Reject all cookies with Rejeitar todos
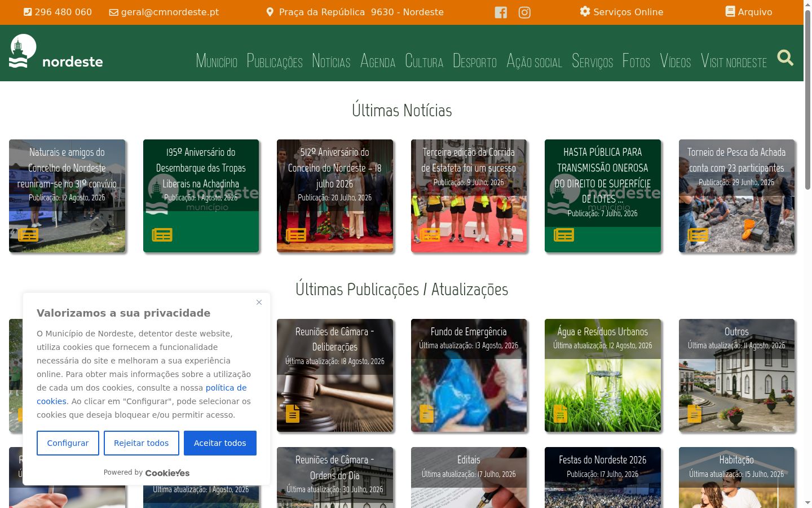 pyautogui.click(x=142, y=443)
